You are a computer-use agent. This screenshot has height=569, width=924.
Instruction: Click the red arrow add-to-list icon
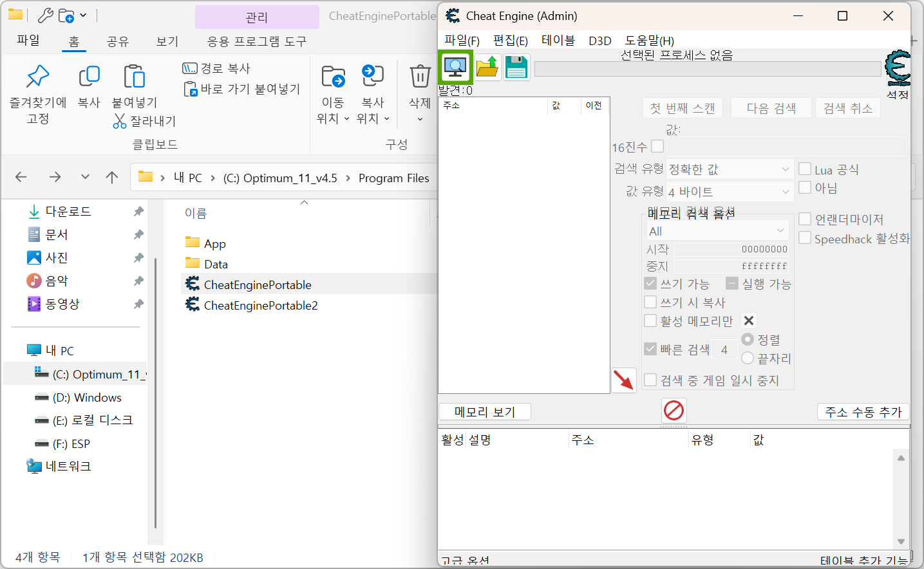point(623,380)
